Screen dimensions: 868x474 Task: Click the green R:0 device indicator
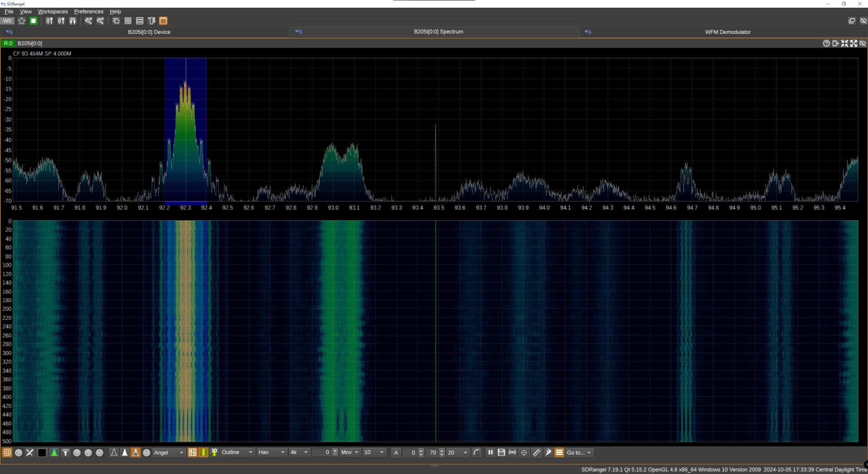click(x=8, y=43)
